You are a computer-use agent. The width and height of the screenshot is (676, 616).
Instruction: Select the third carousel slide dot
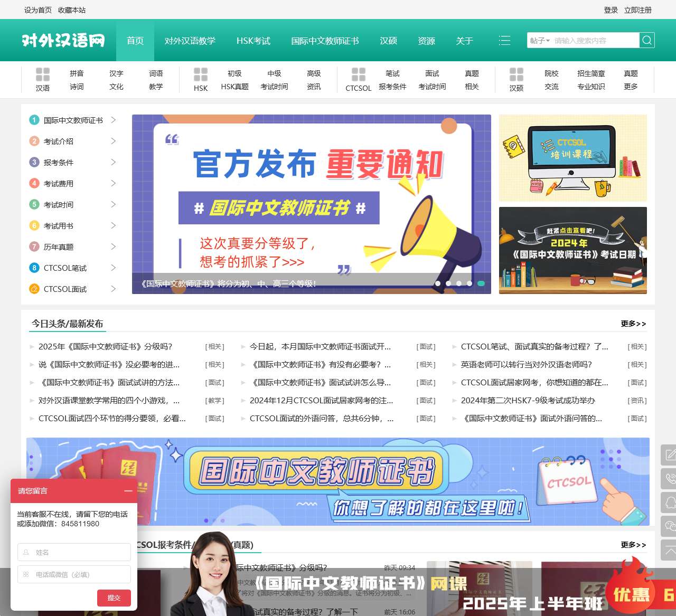click(x=459, y=283)
